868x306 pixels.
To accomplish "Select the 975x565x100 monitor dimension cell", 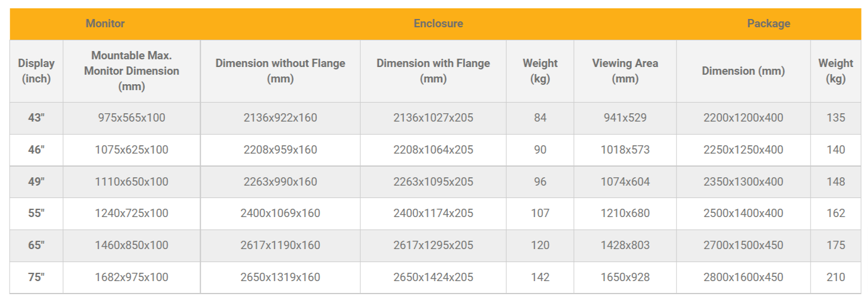I will [x=132, y=117].
